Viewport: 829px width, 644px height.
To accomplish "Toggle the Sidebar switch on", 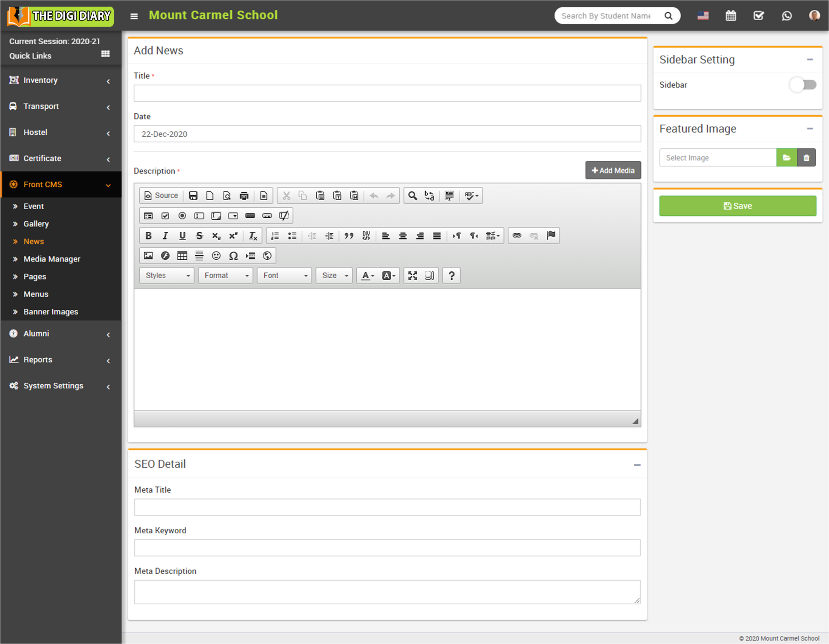I will click(803, 85).
